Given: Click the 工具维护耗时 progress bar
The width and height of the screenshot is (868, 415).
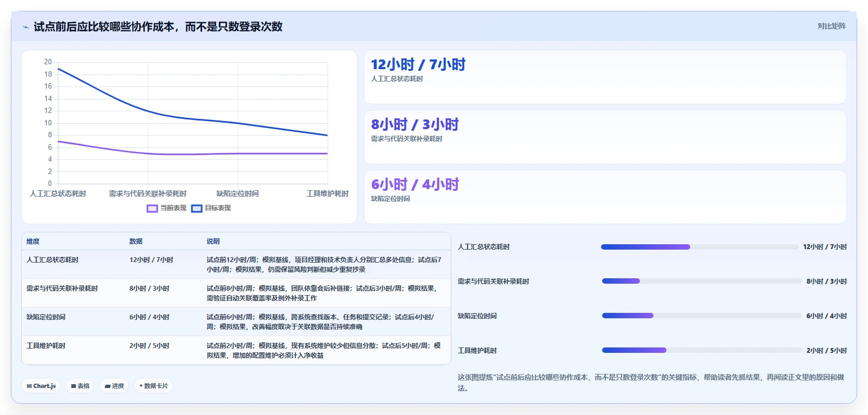Looking at the screenshot, I should pos(702,350).
